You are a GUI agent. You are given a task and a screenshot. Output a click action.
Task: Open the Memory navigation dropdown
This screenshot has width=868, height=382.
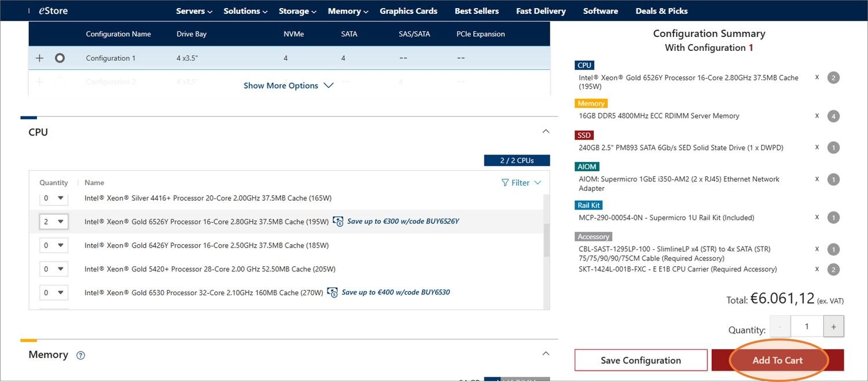click(348, 11)
